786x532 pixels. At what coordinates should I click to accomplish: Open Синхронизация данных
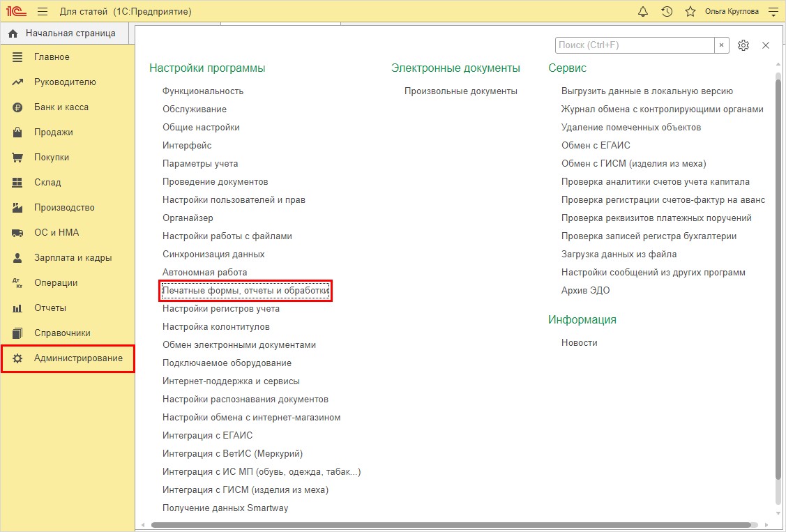[213, 254]
